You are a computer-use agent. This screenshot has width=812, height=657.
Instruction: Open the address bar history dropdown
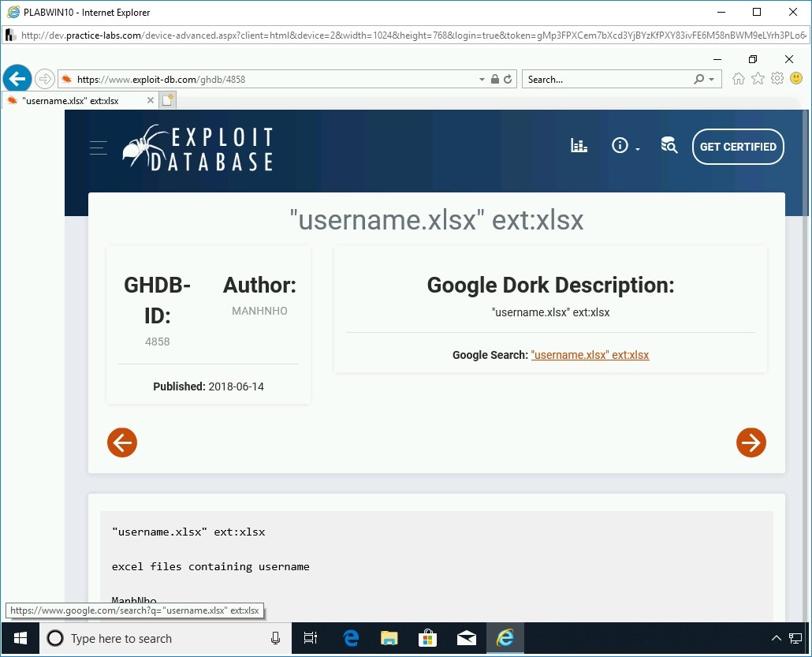click(481, 79)
